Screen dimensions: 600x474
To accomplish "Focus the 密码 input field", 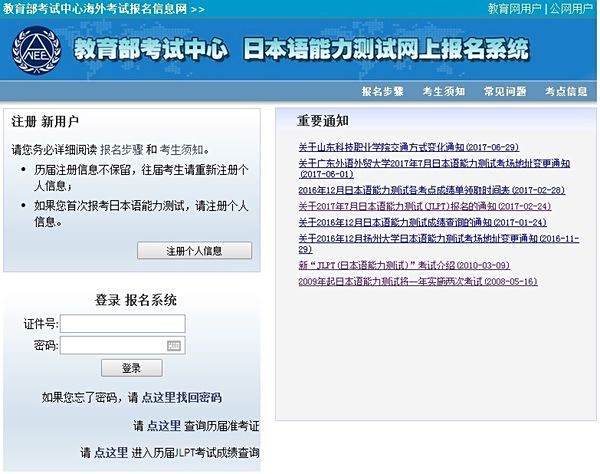I will tap(123, 345).
